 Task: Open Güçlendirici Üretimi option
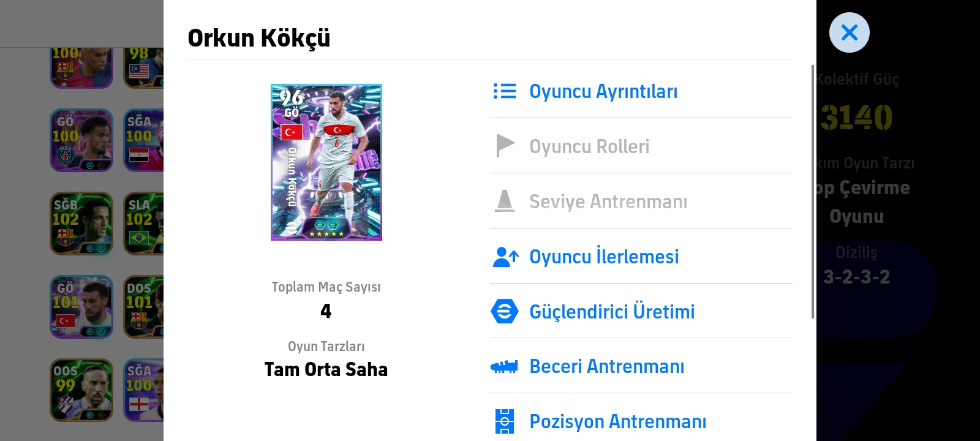[x=612, y=312]
